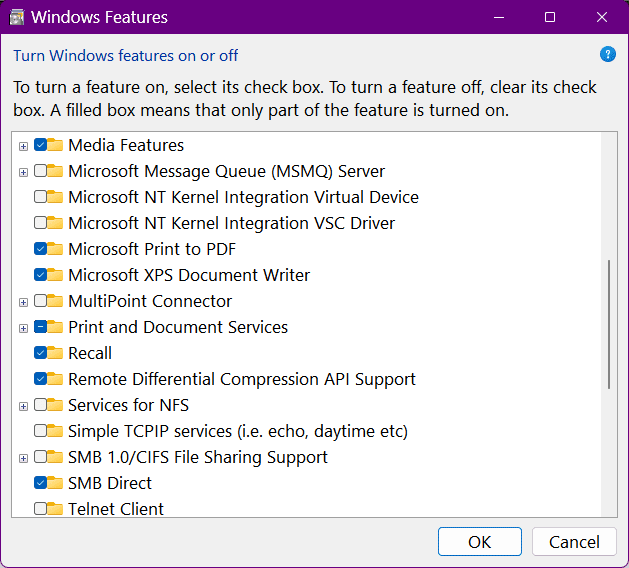This screenshot has height=568, width=629.
Task: Expand SMB 1.0/CIFS File Sharing Support node
Action: point(23,458)
